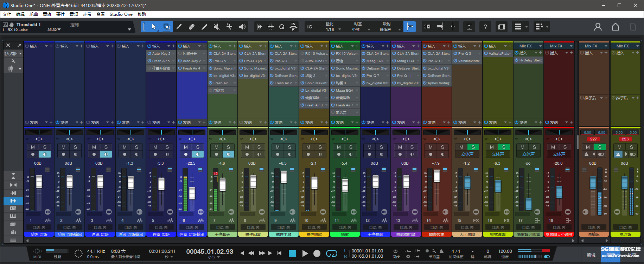644x264 pixels.
Task: Select the Range selection tool
Action: tap(166, 27)
